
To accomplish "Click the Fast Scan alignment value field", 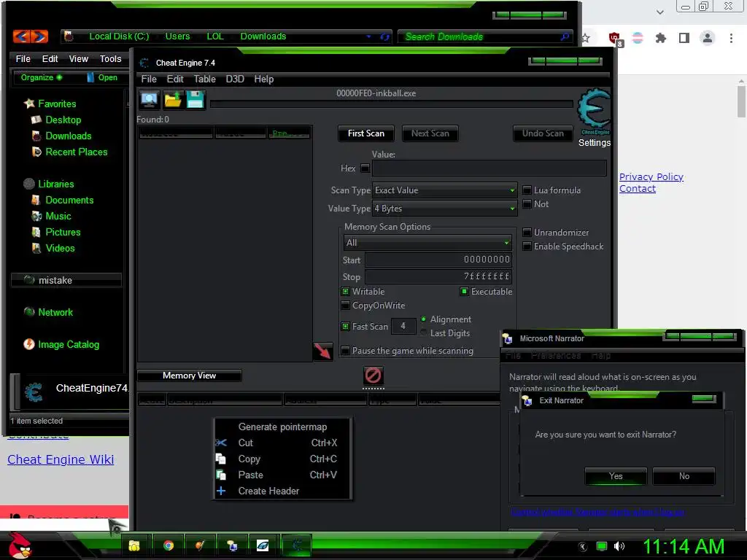I will (403, 326).
